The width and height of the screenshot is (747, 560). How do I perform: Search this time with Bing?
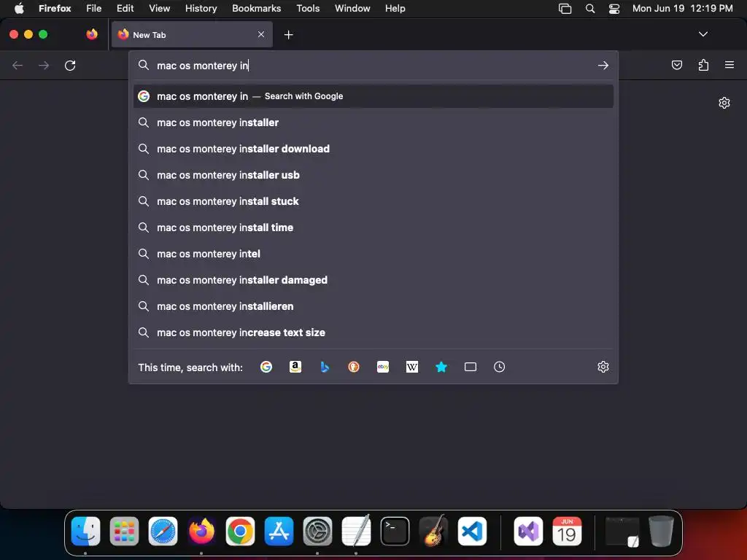coord(325,367)
